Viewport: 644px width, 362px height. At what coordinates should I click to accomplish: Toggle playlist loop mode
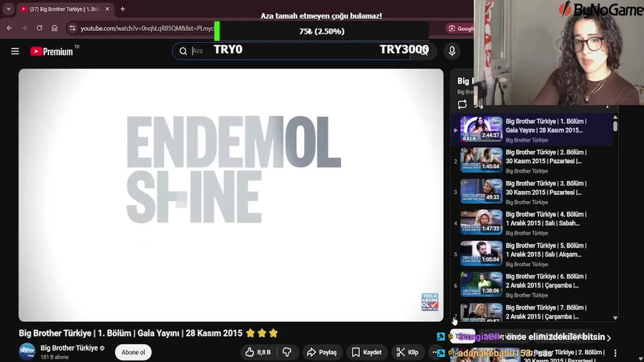[x=462, y=105]
